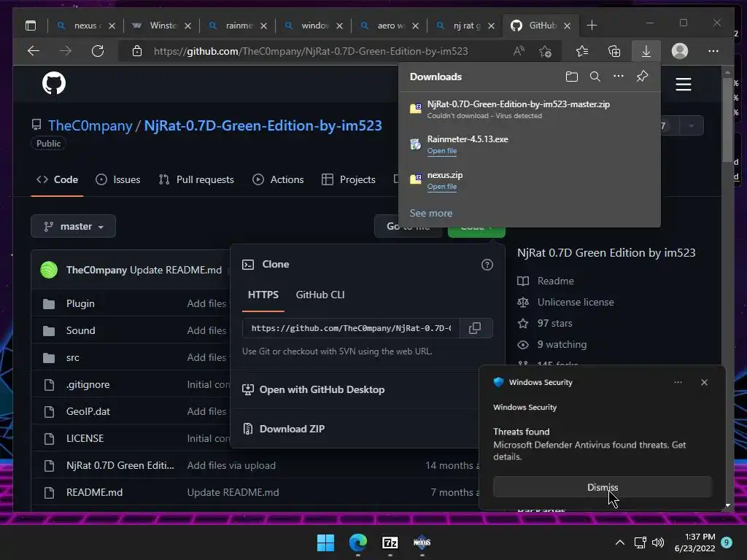Open the Projects repository tab
Image resolution: width=747 pixels, height=560 pixels.
point(349,179)
